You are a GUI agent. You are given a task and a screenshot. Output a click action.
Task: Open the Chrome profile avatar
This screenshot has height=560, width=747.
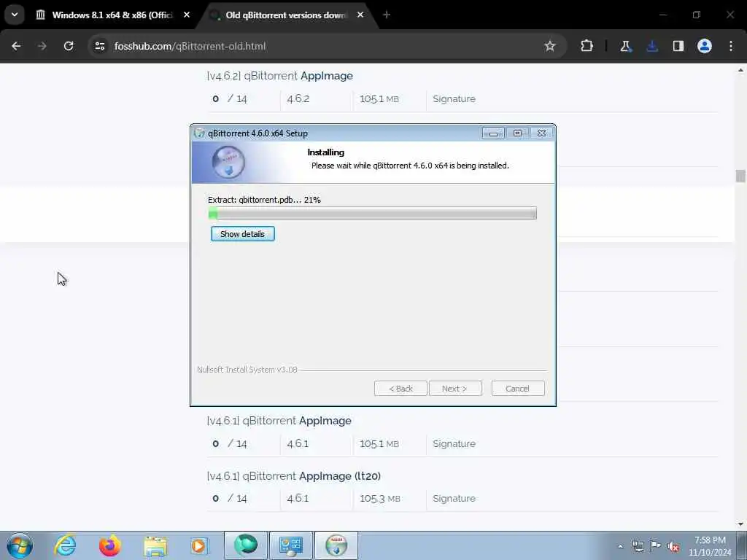[705, 46]
